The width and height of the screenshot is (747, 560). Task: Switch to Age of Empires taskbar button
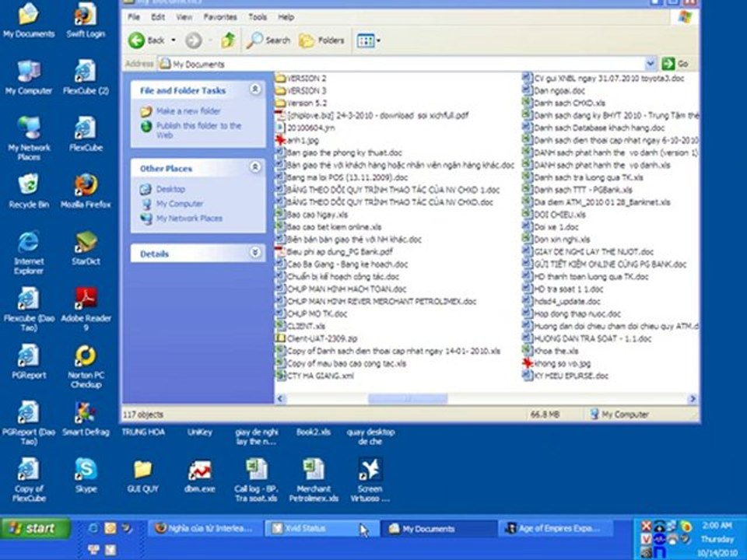555,528
